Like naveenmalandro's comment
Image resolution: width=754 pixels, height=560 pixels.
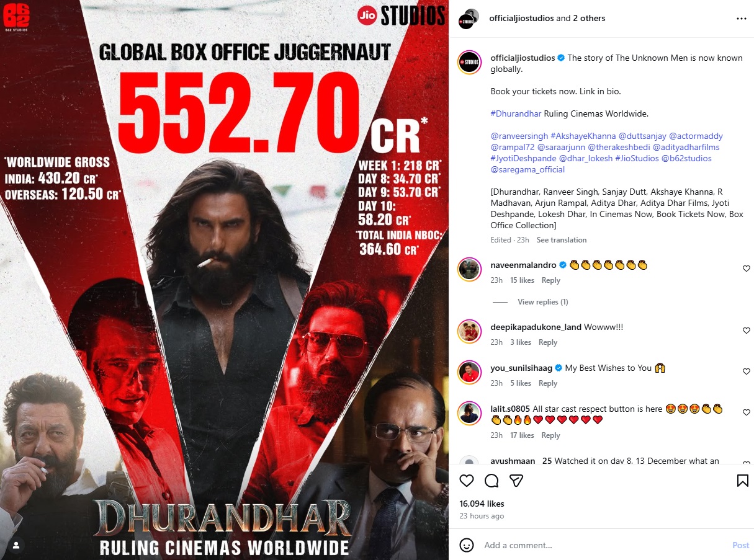point(746,269)
